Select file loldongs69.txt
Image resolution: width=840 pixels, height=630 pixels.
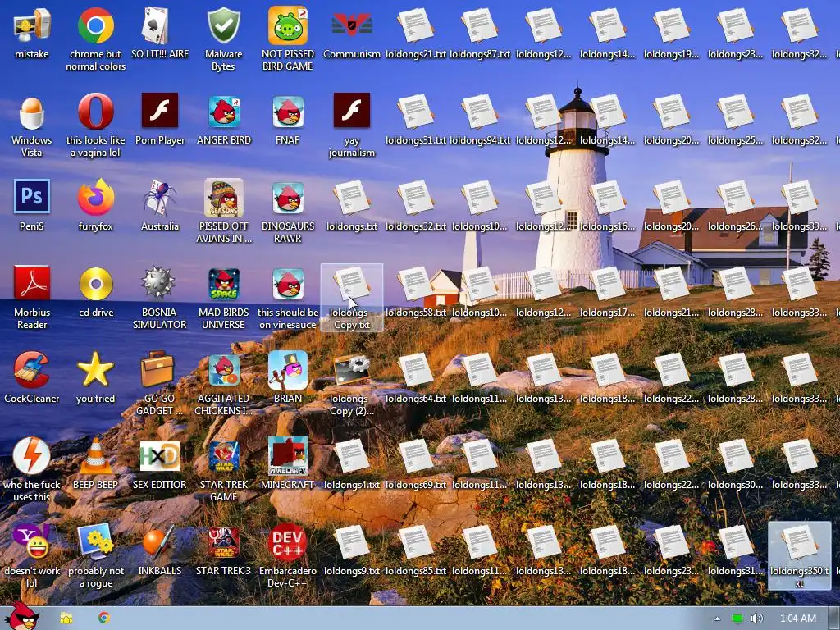[416, 456]
